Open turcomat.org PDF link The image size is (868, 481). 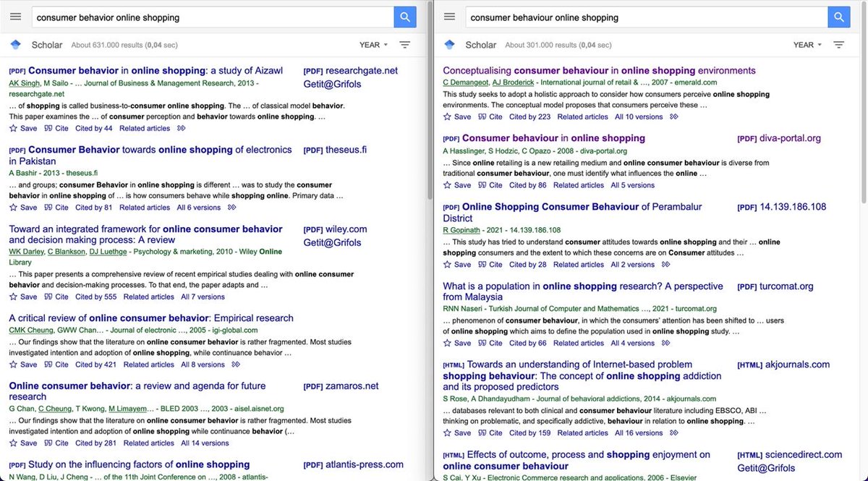point(775,286)
